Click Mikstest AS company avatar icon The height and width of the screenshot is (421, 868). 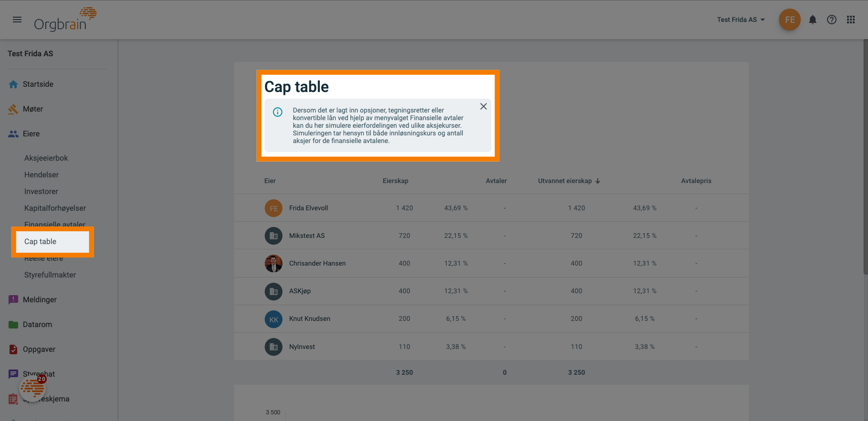[x=274, y=236]
